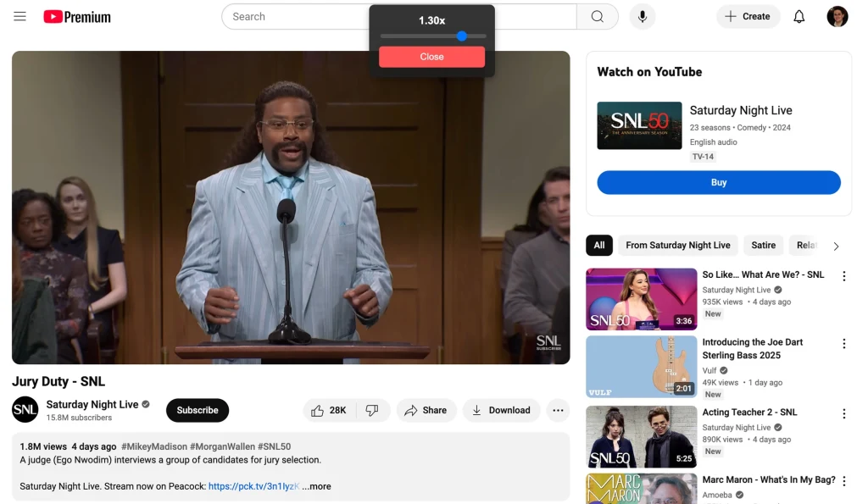Screen dimensions: 868x504
Task: Open options for So Like… What Are We video
Action: [843, 276]
